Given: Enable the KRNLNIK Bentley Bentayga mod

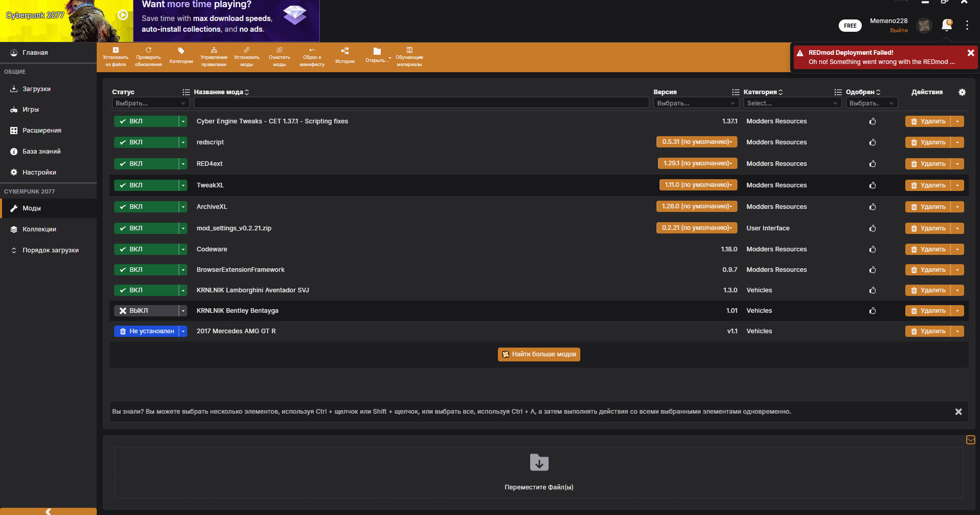Looking at the screenshot, I should point(146,311).
